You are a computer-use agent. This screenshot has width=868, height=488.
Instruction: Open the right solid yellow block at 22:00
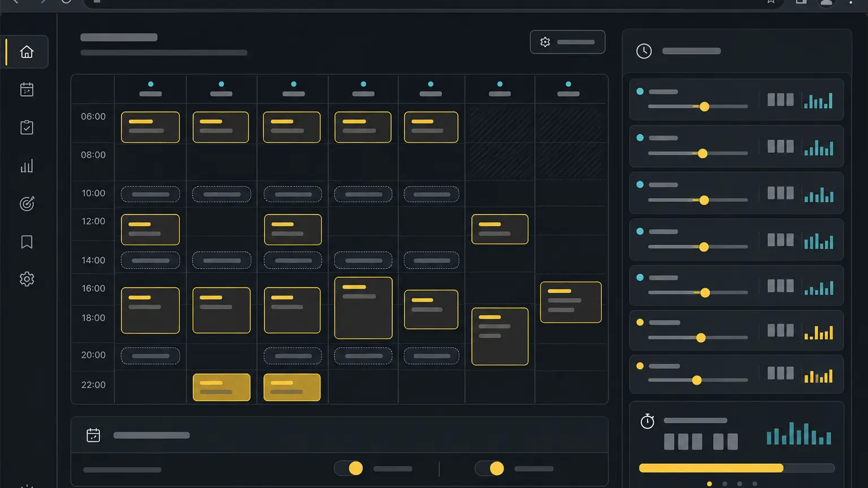(292, 387)
